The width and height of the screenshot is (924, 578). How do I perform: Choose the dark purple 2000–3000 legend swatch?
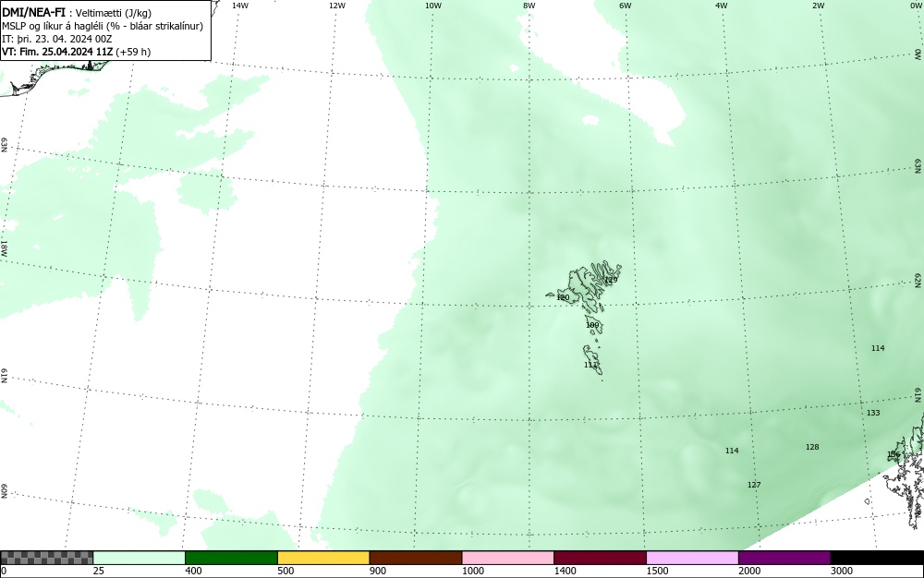[784, 558]
